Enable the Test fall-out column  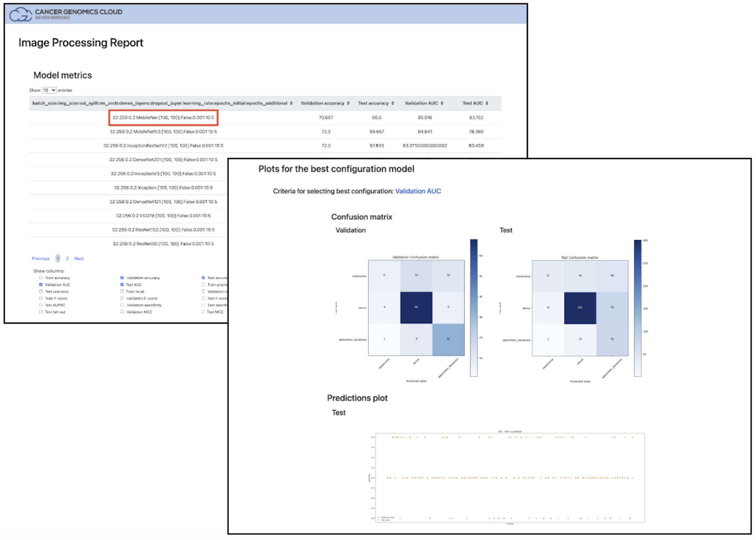41,312
